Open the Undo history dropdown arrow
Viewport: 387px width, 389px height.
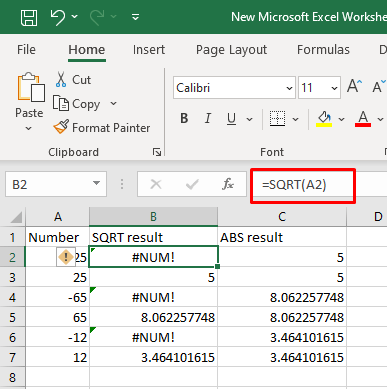75,16
